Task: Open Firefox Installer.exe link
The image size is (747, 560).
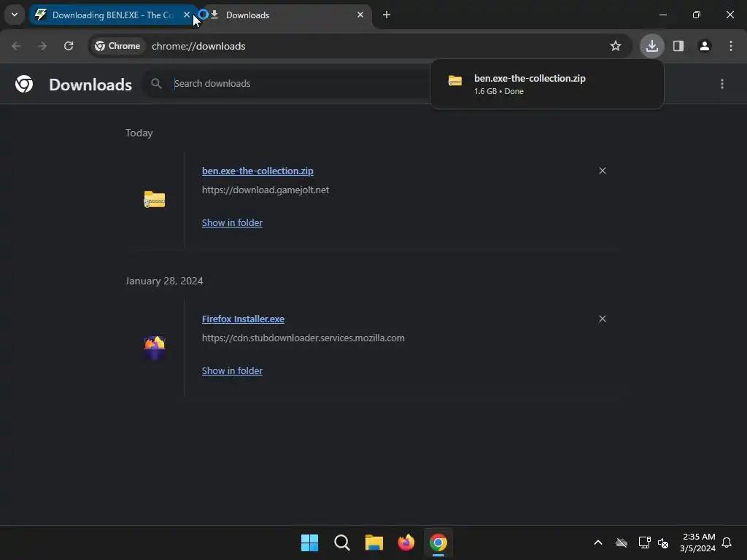Action: (243, 319)
